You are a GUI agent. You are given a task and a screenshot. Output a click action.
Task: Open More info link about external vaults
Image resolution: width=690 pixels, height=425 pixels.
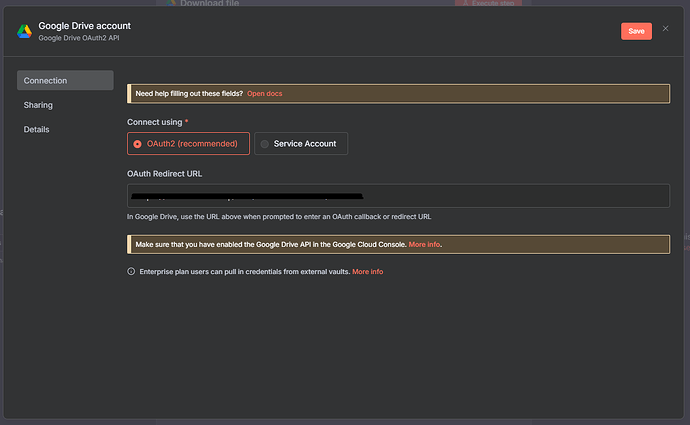click(367, 271)
